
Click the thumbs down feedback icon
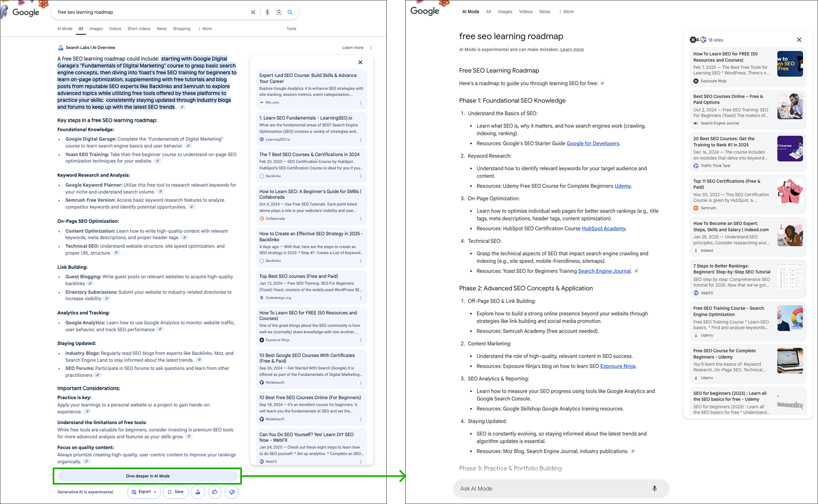(x=232, y=492)
